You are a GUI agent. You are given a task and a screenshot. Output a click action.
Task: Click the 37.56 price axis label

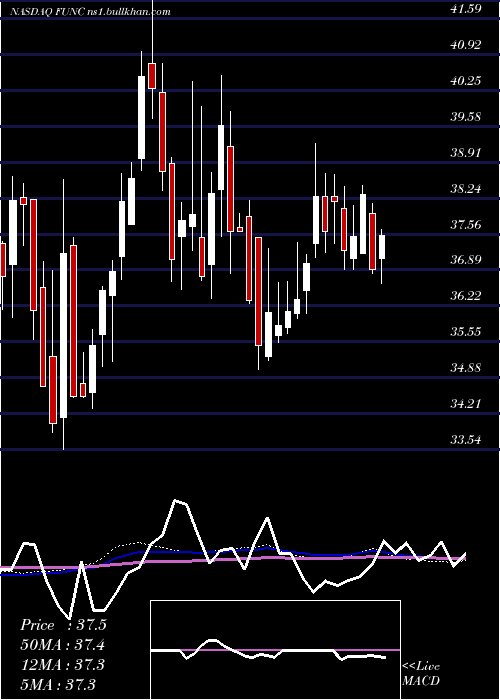click(x=466, y=225)
